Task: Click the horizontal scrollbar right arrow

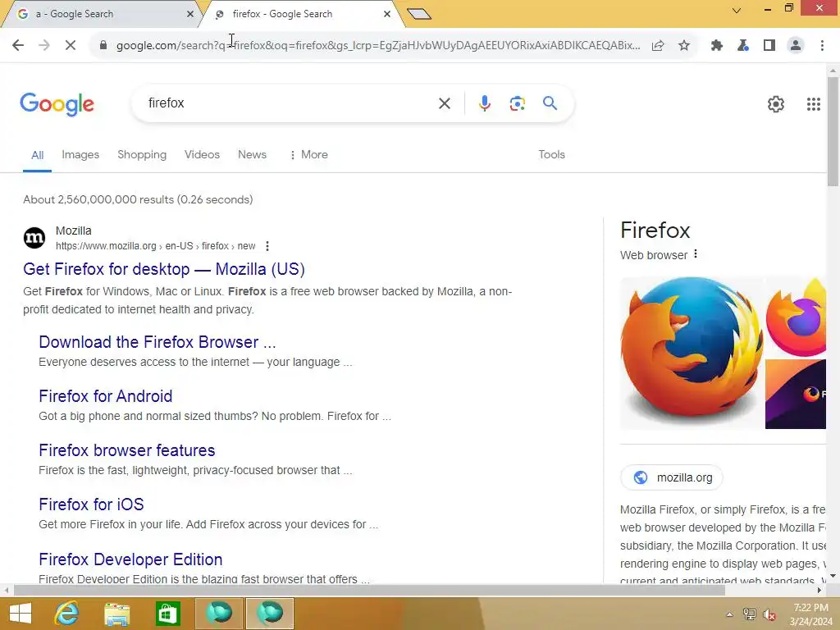Action: pyautogui.click(x=819, y=591)
